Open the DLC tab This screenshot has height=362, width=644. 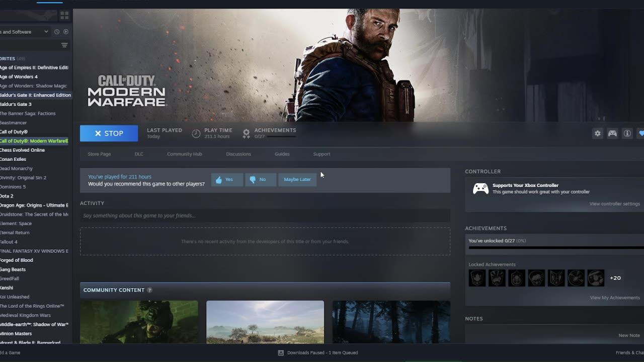[139, 154]
